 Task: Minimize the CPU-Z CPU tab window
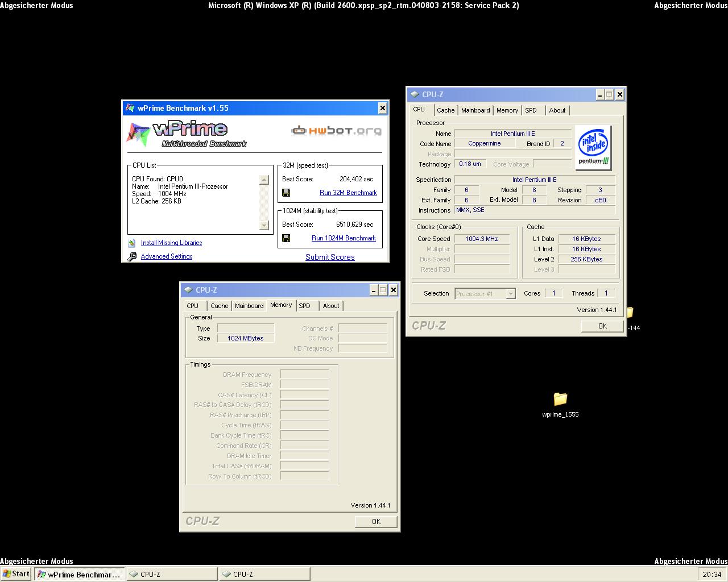pyautogui.click(x=600, y=94)
